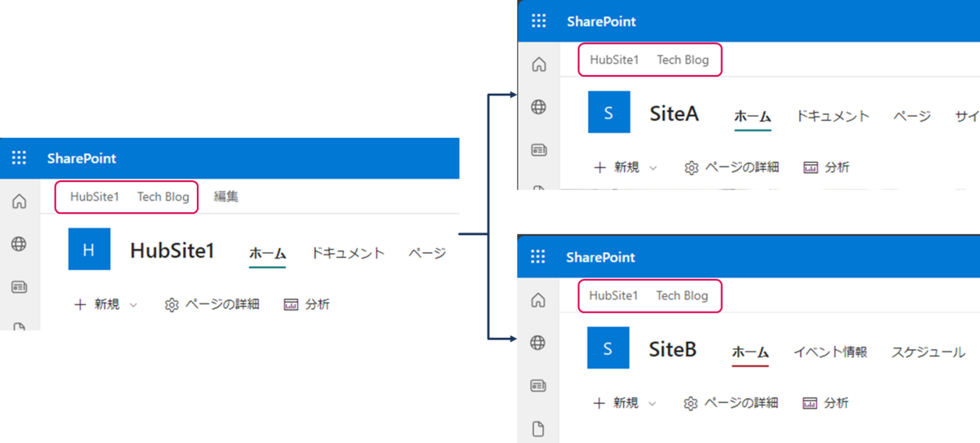
Task: Open app launcher in HubSite1 window
Action: coord(19,158)
